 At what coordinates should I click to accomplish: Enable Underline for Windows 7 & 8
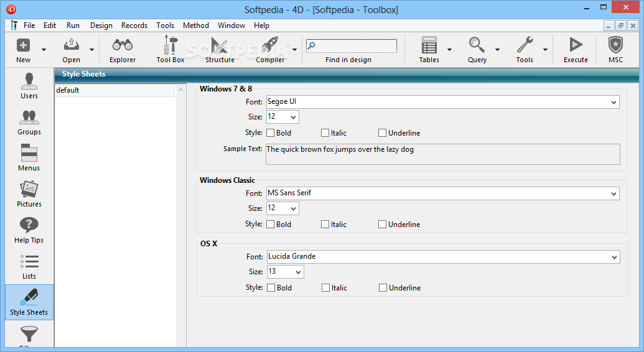383,132
